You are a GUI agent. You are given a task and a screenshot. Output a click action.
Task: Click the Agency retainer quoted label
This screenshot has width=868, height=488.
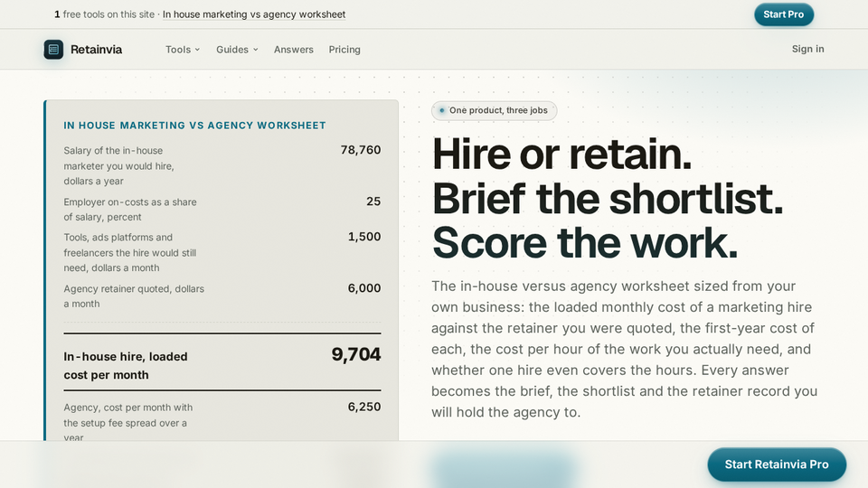coord(134,296)
